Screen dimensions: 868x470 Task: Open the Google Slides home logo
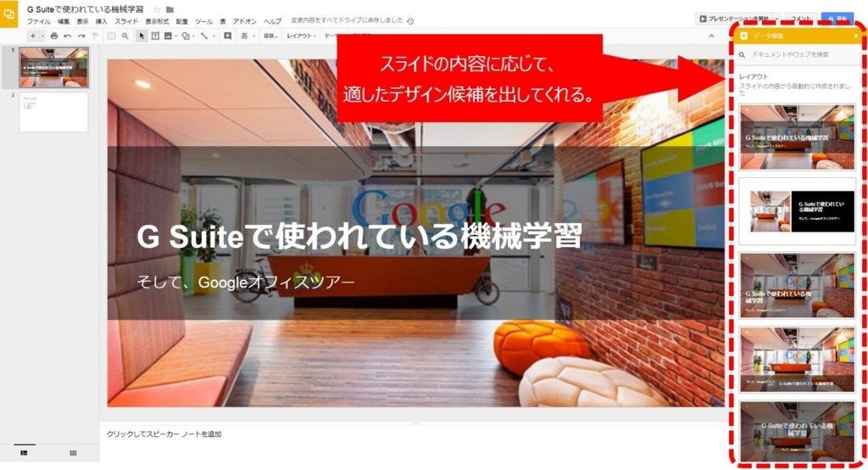pos(8,14)
